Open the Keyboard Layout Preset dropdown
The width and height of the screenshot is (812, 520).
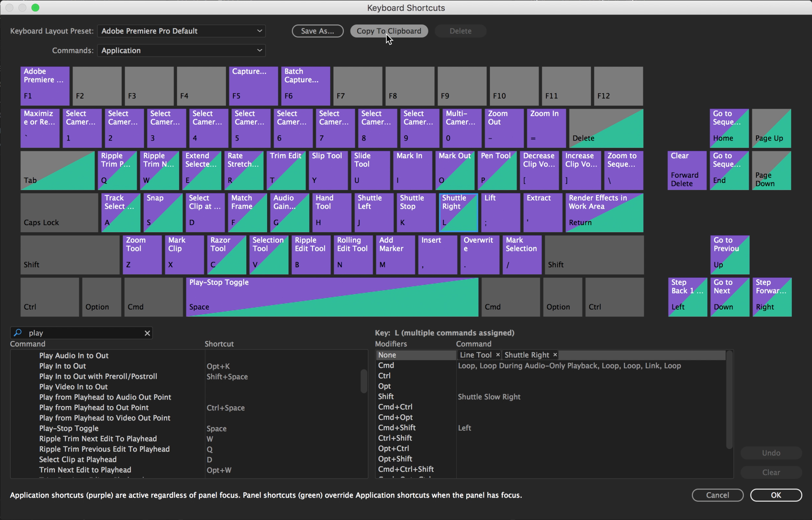coord(180,31)
